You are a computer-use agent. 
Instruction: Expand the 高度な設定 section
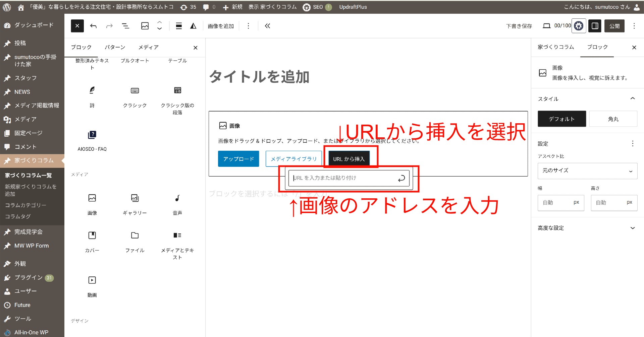pos(587,228)
